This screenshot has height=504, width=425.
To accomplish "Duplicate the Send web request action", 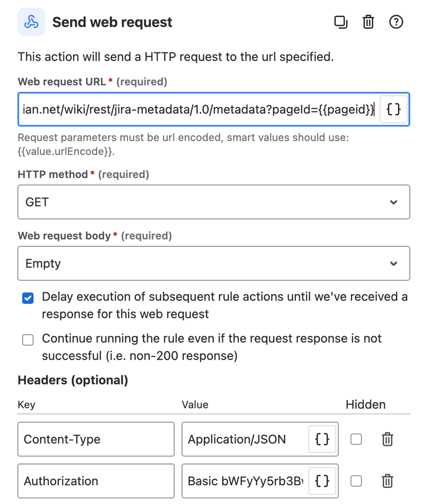I will click(x=341, y=22).
